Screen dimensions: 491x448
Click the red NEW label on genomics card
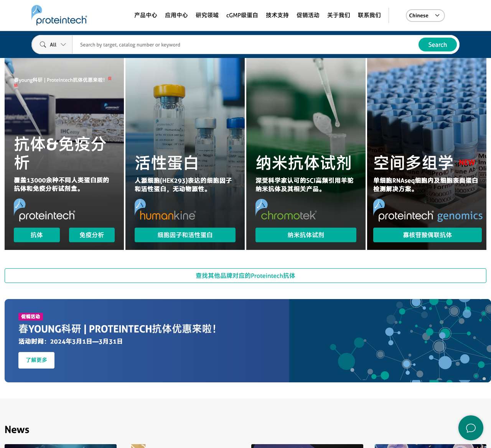coord(467,163)
